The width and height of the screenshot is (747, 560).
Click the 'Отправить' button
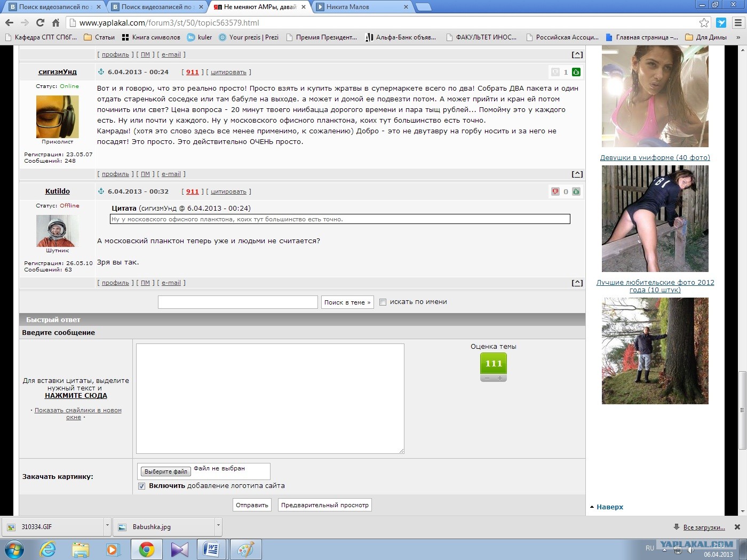tap(252, 505)
